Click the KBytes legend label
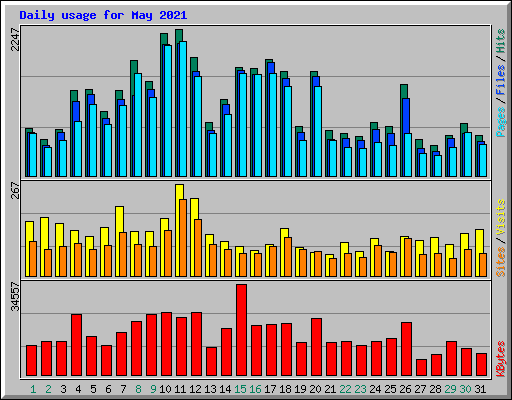512x400 pixels. point(500,359)
